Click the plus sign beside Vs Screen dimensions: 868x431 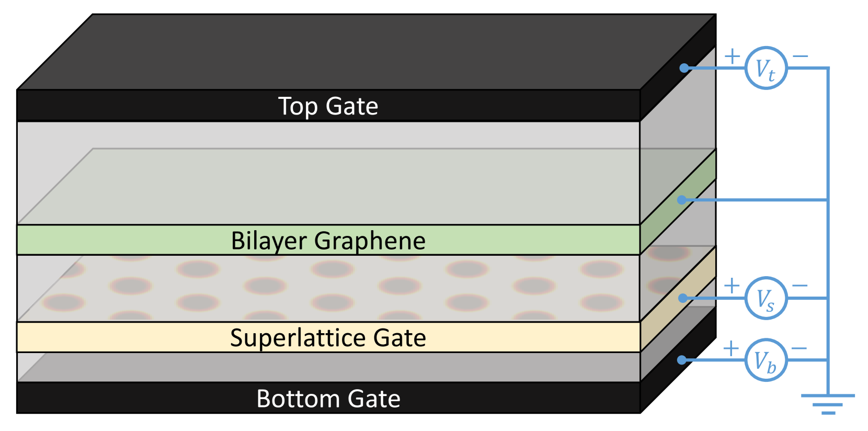click(732, 286)
